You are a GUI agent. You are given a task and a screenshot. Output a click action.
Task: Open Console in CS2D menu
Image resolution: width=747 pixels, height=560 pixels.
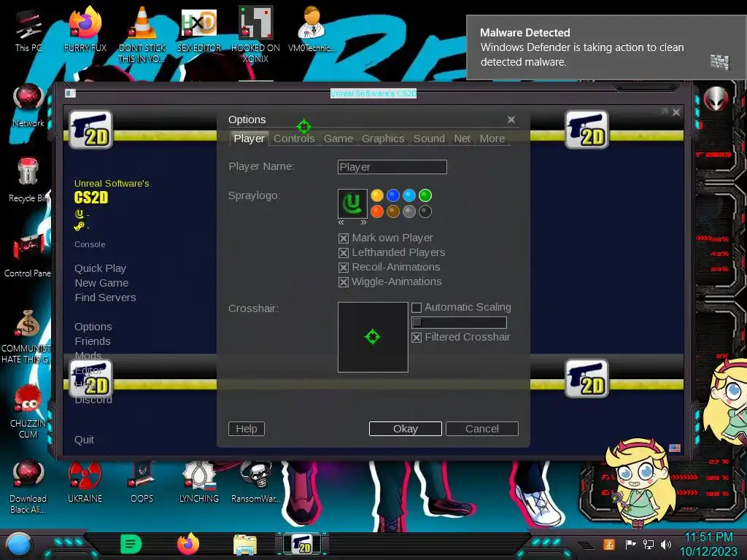[x=90, y=244]
